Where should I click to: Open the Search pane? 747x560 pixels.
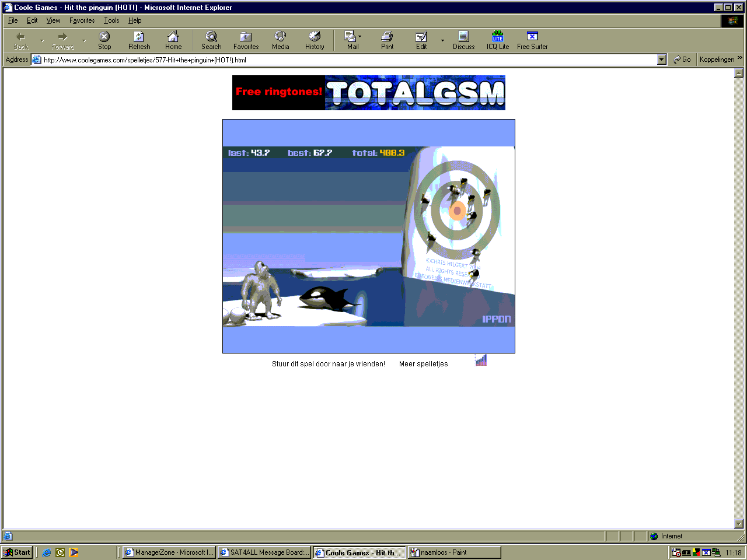[x=211, y=40]
